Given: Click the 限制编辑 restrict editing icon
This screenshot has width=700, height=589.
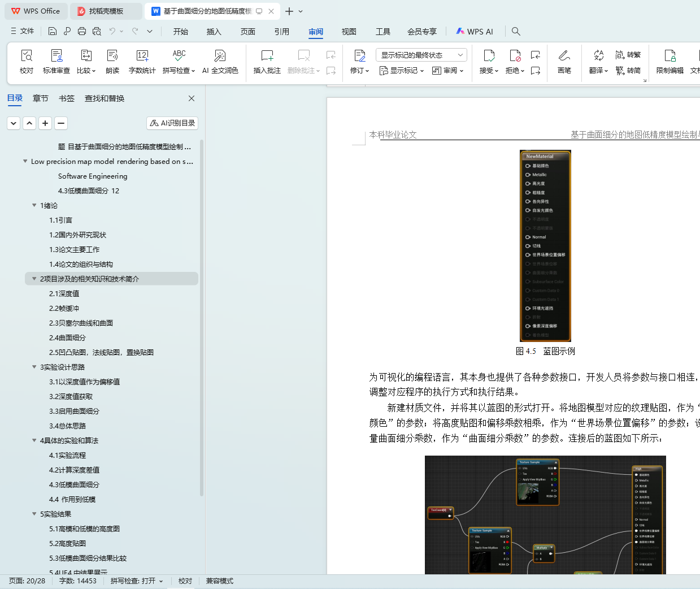Looking at the screenshot, I should pos(670,61).
